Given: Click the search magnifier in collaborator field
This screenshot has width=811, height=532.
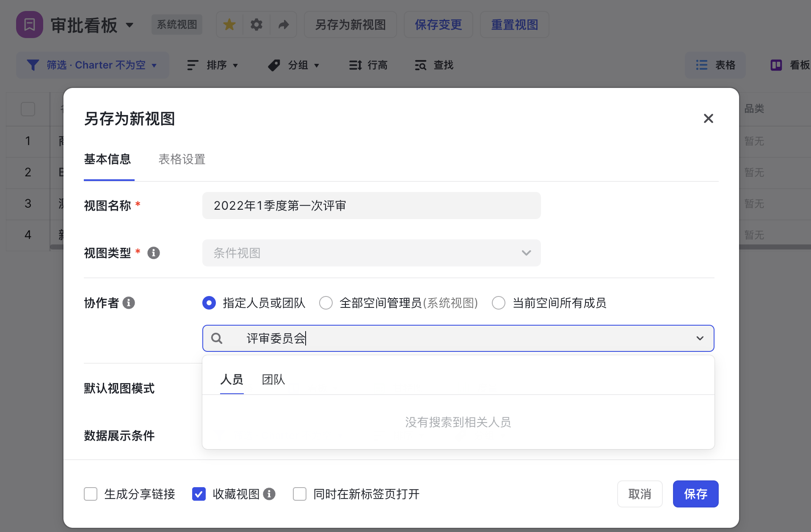Looking at the screenshot, I should click(x=217, y=338).
